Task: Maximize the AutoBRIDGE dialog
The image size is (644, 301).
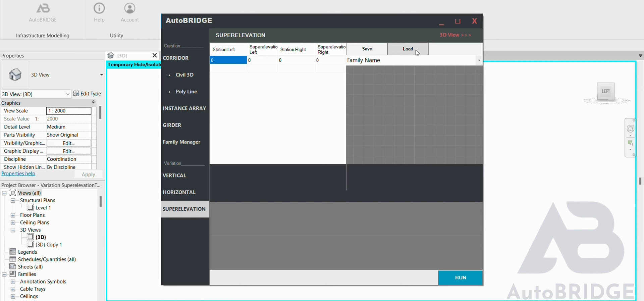Action: click(458, 21)
